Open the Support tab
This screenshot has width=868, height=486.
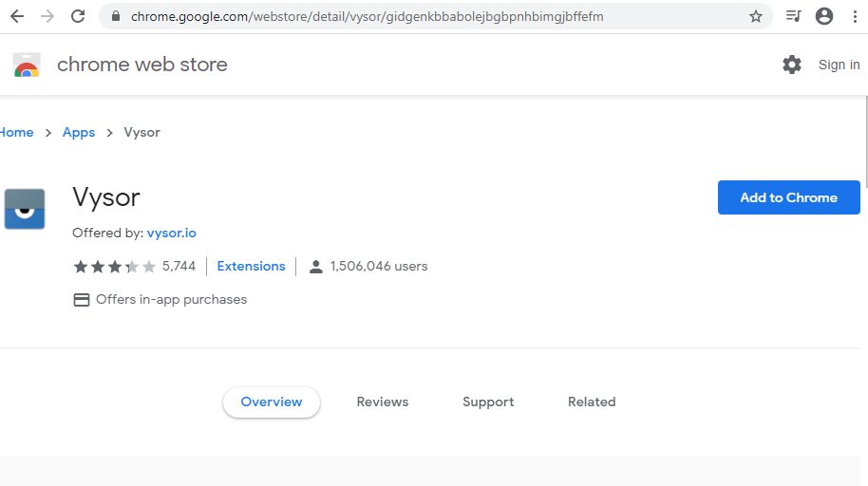pyautogui.click(x=488, y=402)
